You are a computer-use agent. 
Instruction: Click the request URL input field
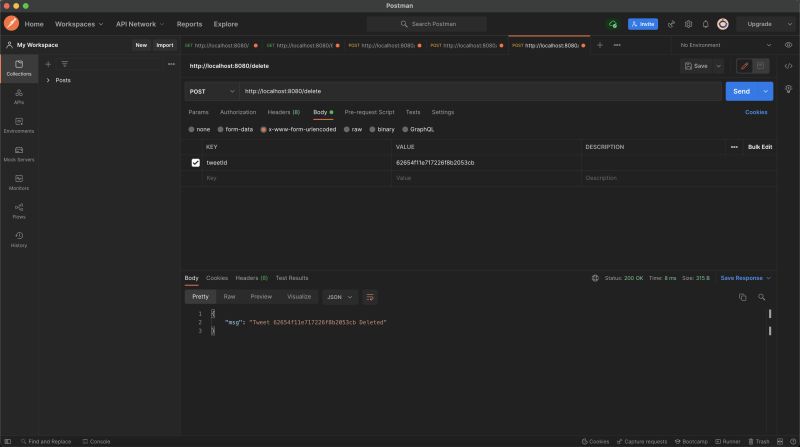480,91
